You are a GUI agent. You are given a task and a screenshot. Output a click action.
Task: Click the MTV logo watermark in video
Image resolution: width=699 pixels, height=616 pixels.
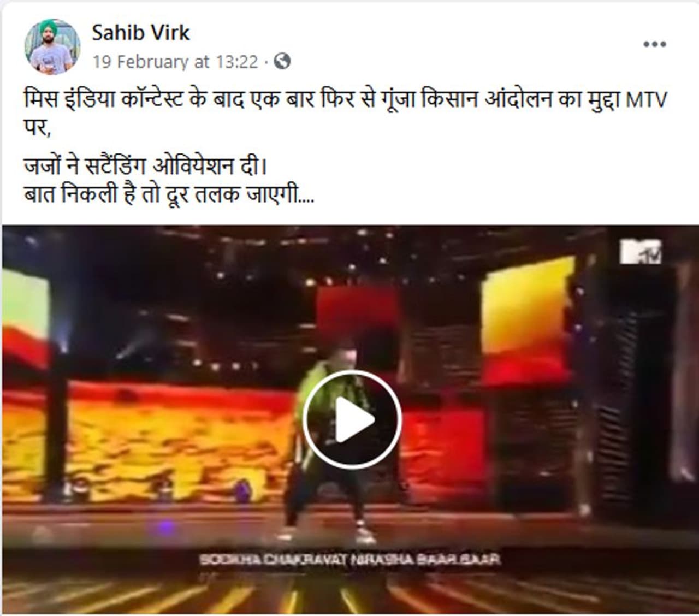click(x=641, y=251)
